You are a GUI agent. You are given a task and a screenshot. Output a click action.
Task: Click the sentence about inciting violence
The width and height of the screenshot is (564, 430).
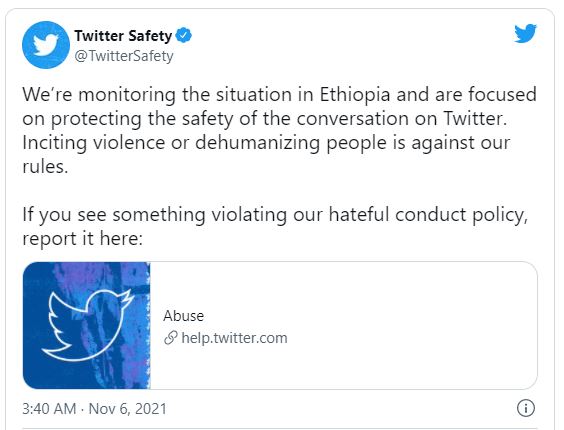click(x=266, y=154)
